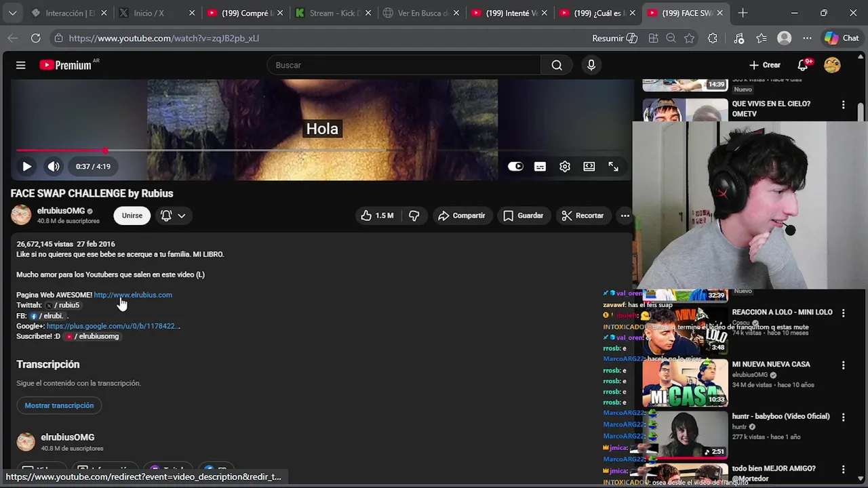This screenshot has width=868, height=488.
Task: Open the account avatar menu
Action: (832, 65)
